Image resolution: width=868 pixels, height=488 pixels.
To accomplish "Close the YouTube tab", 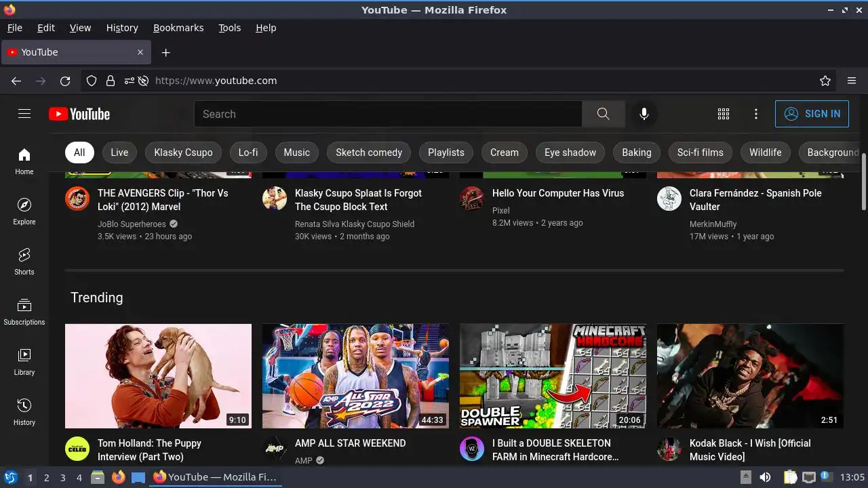I will point(140,52).
